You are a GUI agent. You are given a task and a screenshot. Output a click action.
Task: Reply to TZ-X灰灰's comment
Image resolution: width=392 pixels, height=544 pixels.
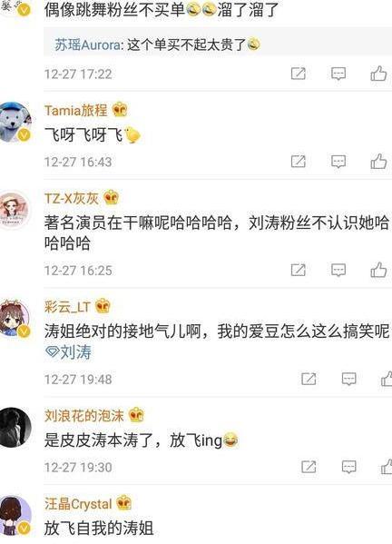pyautogui.click(x=338, y=270)
